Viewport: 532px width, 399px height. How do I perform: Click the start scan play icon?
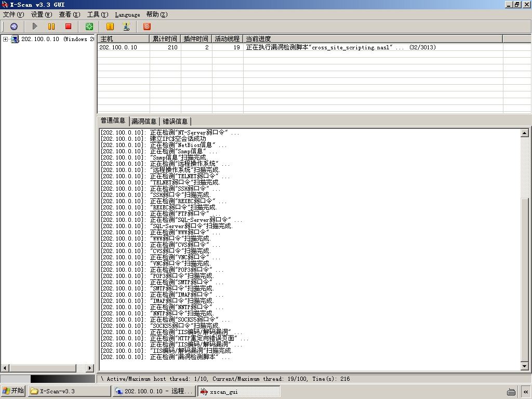click(35, 26)
